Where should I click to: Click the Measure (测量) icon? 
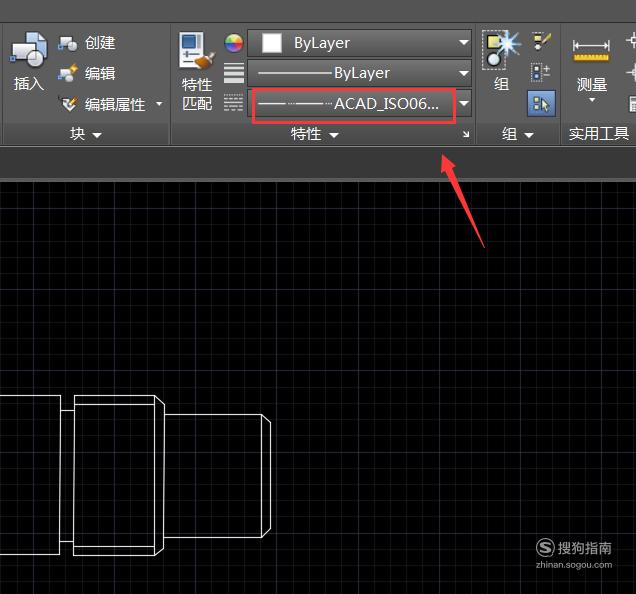coord(591,50)
